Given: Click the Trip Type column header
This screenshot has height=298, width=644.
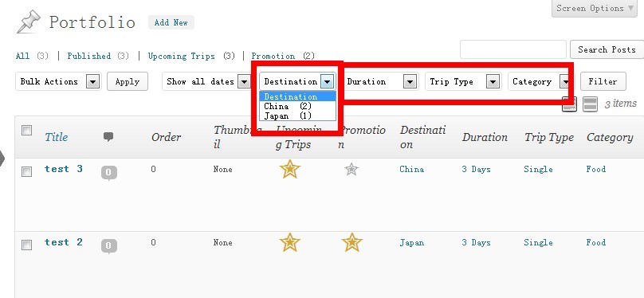Looking at the screenshot, I should coord(548,138).
